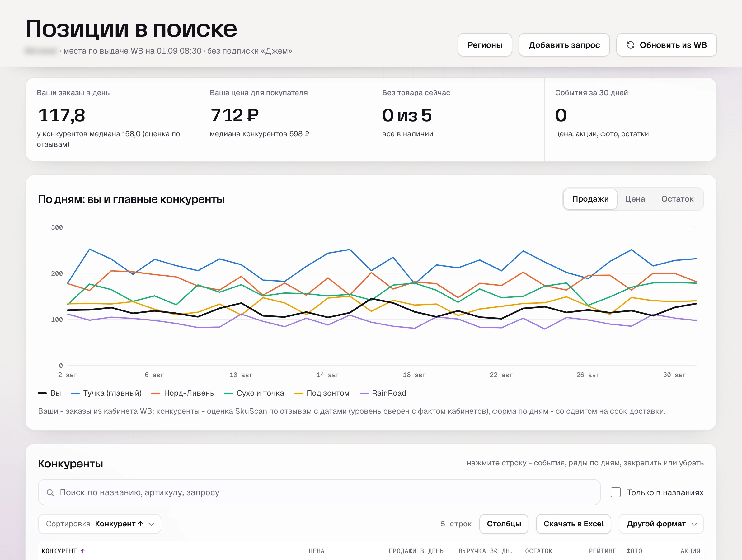
Task: Click the Конкуренты section heading
Action: point(70,464)
